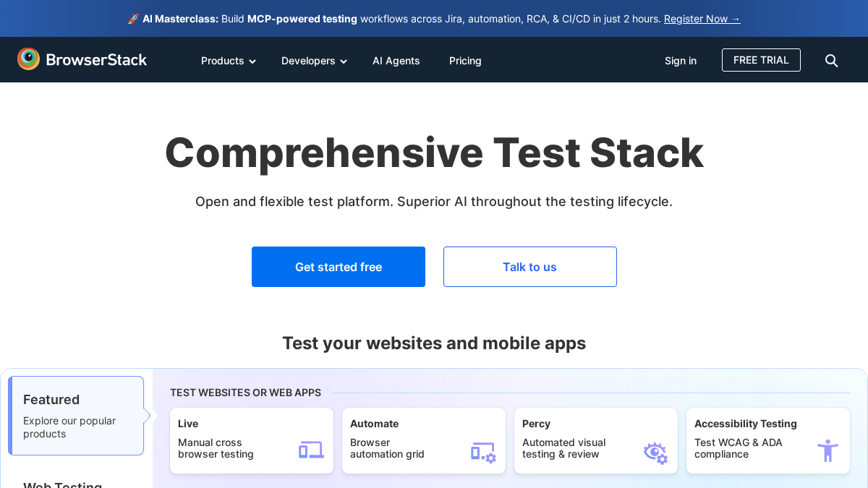Screen dimensions: 868x488
Task: Click 'Test WCAG & ADA compliance' description
Action: [x=739, y=448]
